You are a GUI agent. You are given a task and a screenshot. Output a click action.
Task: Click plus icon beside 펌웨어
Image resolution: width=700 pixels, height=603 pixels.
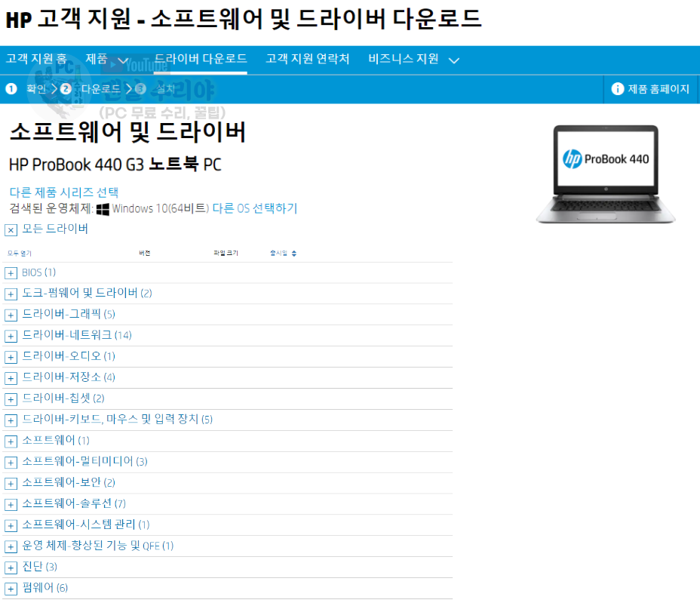11,589
